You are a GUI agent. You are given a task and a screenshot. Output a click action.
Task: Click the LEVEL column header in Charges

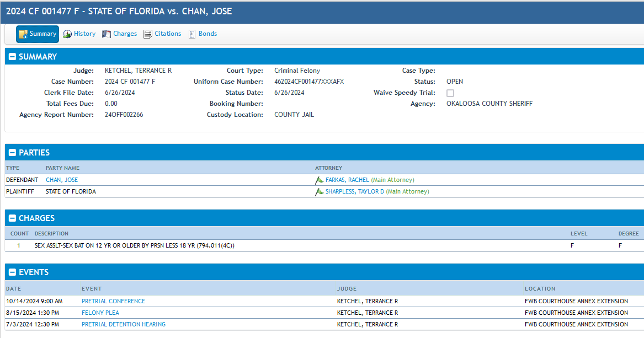pos(579,233)
